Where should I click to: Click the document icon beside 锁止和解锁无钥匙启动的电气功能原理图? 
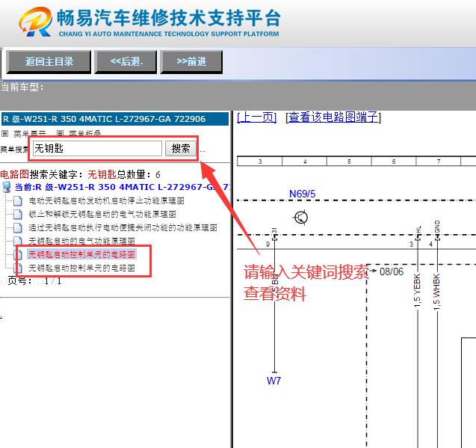(x=18, y=214)
